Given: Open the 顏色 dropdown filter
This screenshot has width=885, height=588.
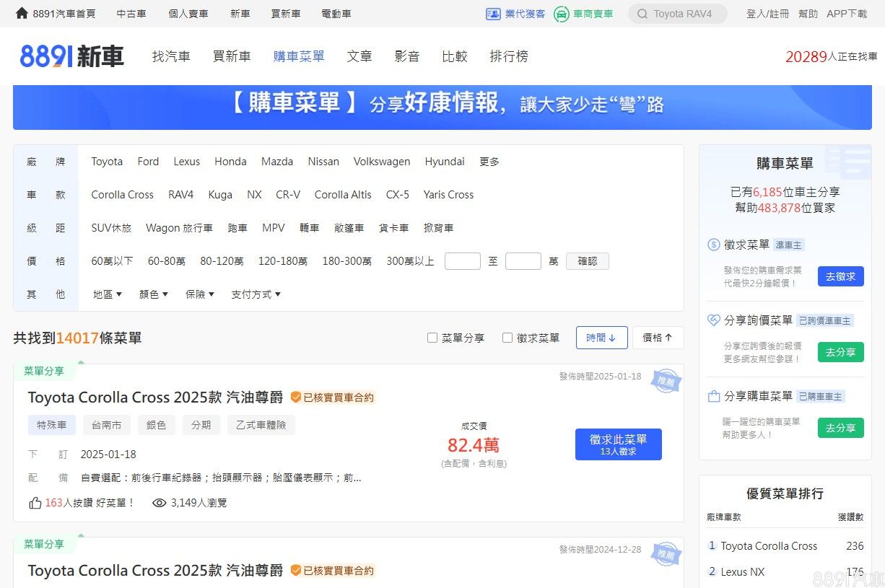Looking at the screenshot, I should point(154,294).
